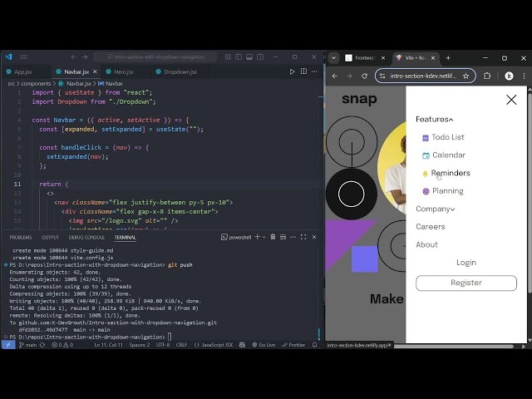Open site information icon in address bar
Image resolution: width=532 pixels, height=399 pixels.
[x=382, y=76]
